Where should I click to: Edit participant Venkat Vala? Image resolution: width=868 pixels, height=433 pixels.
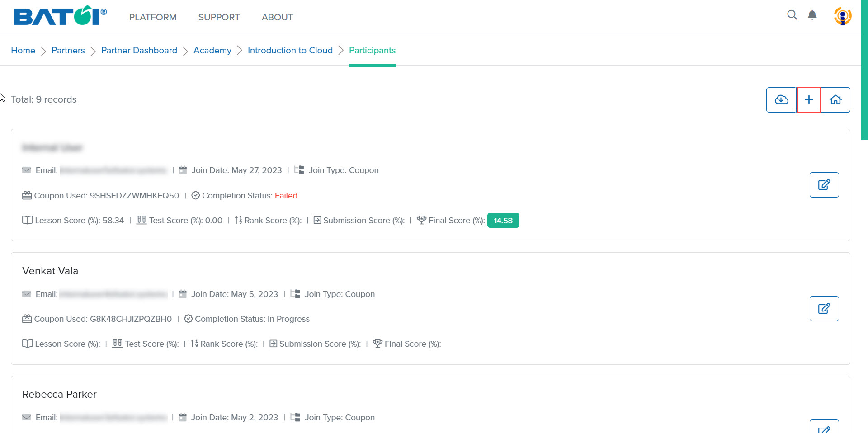click(824, 308)
